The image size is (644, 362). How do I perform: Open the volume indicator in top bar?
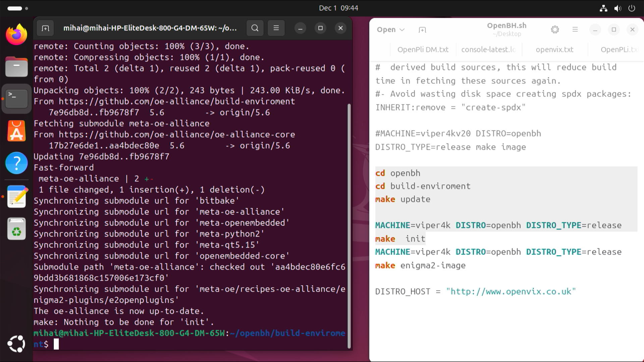point(618,8)
